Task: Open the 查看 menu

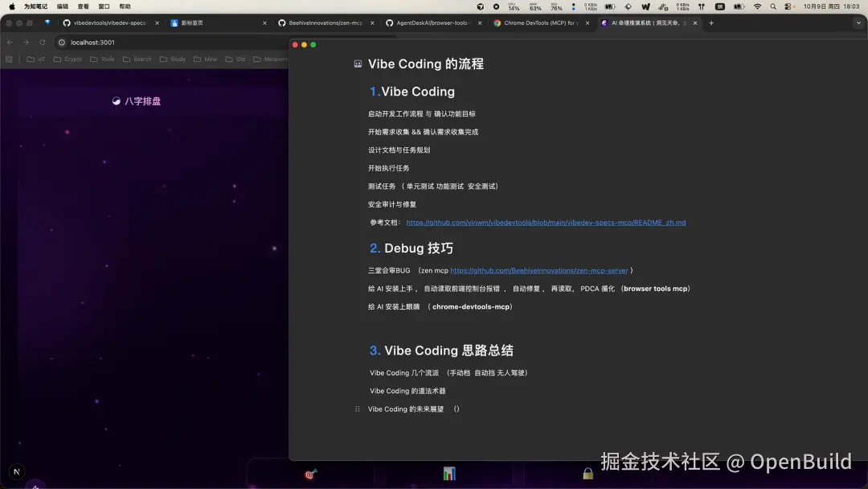Action: tap(83, 6)
